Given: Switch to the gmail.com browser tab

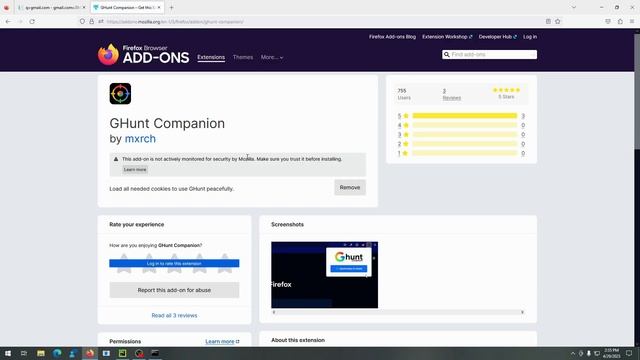Looking at the screenshot, I should (52, 7).
